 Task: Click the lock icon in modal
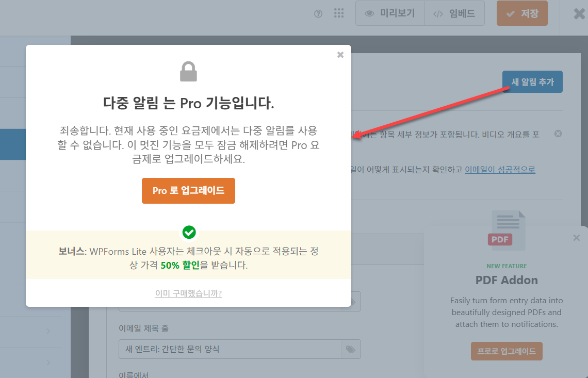coord(188,71)
